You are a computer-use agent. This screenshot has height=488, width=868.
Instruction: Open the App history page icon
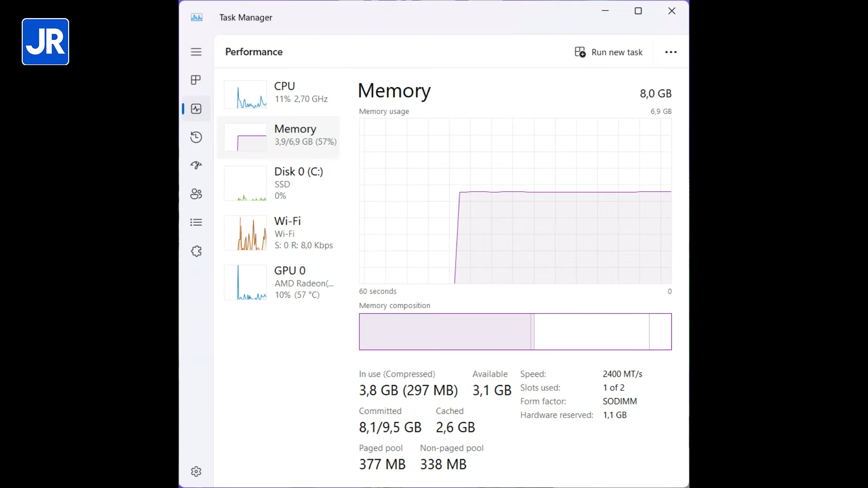[x=196, y=137]
